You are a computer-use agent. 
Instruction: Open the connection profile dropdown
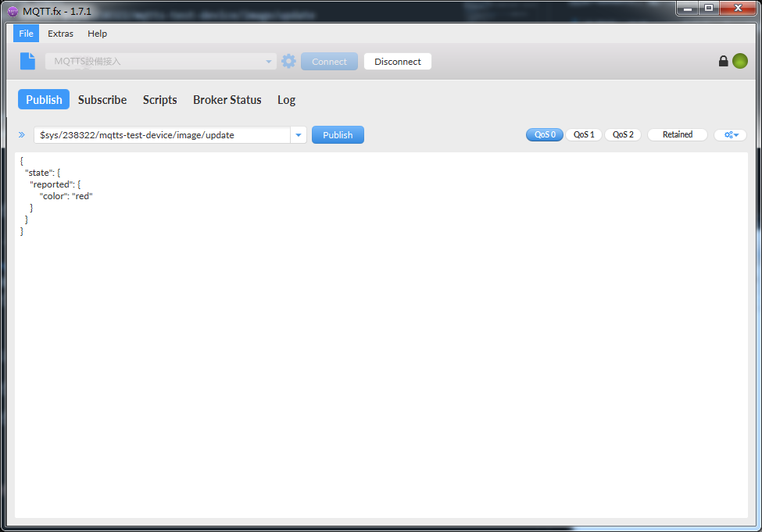(161, 61)
